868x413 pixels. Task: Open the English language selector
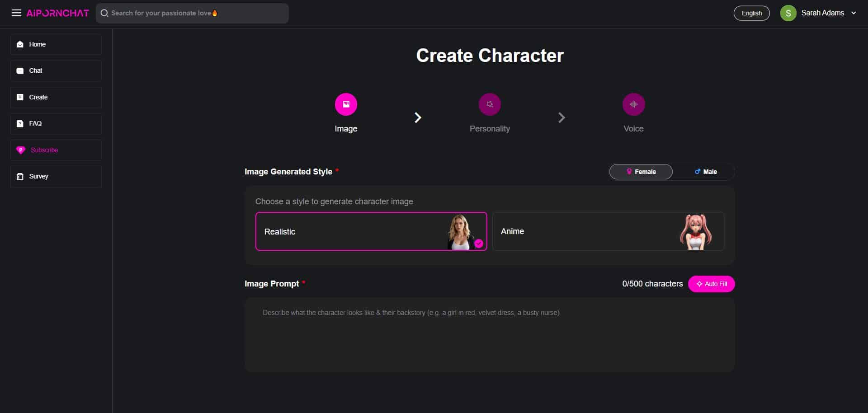[x=751, y=13]
